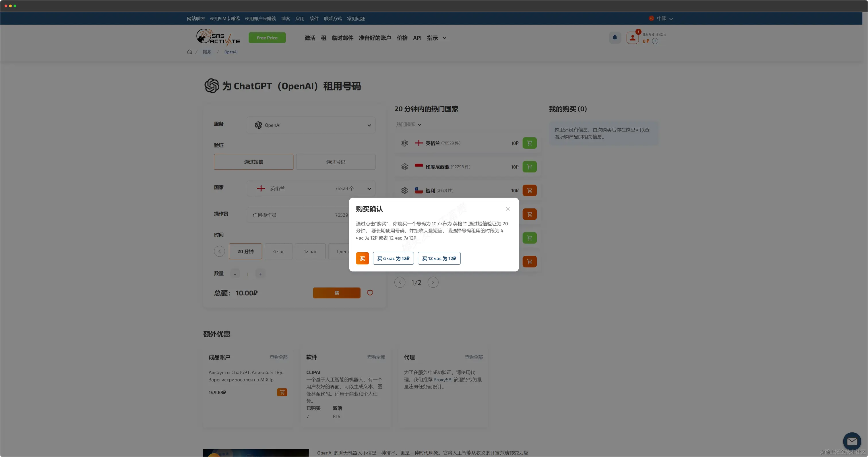Show earlier time options arrow
This screenshot has height=457, width=868.
pos(219,251)
